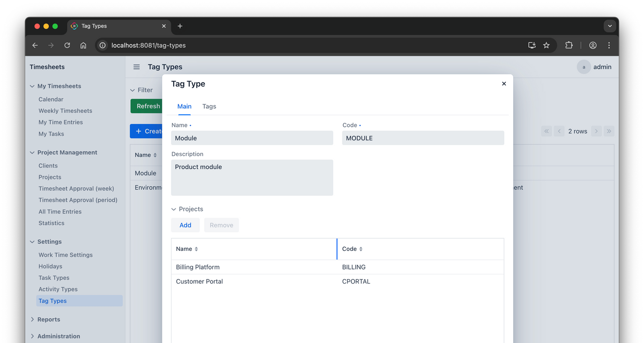Switch to the Tags tab
Viewport: 644px width, 343px height.
coord(209,106)
